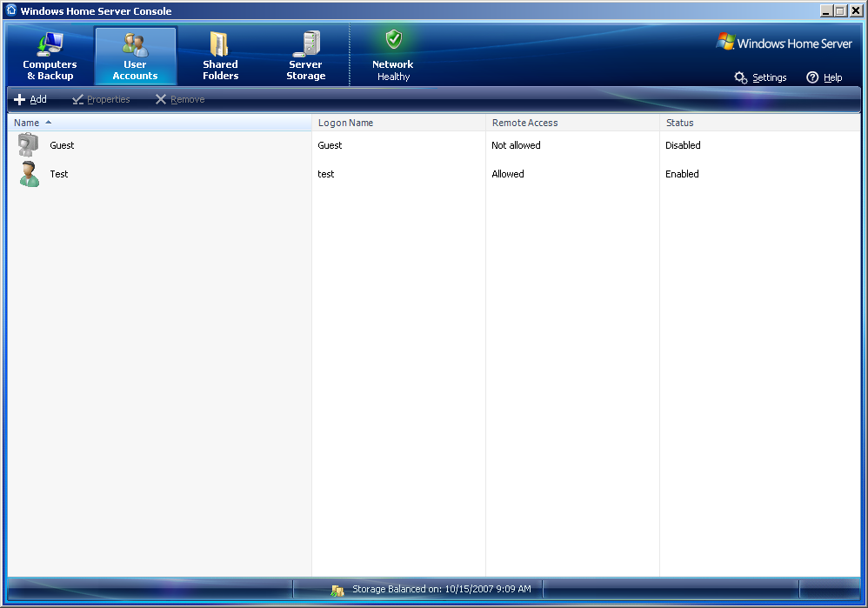The width and height of the screenshot is (868, 608).
Task: Go to the Server Storage tab
Action: pos(305,56)
